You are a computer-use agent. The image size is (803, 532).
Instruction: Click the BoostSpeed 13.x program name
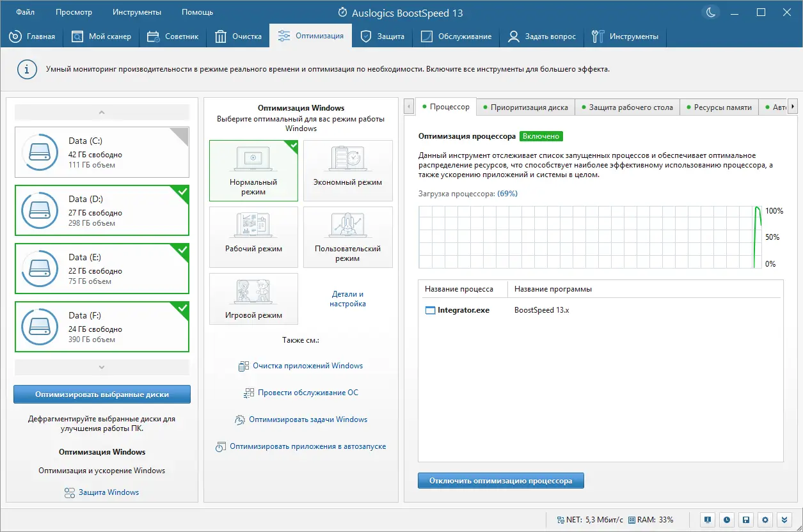coord(541,310)
